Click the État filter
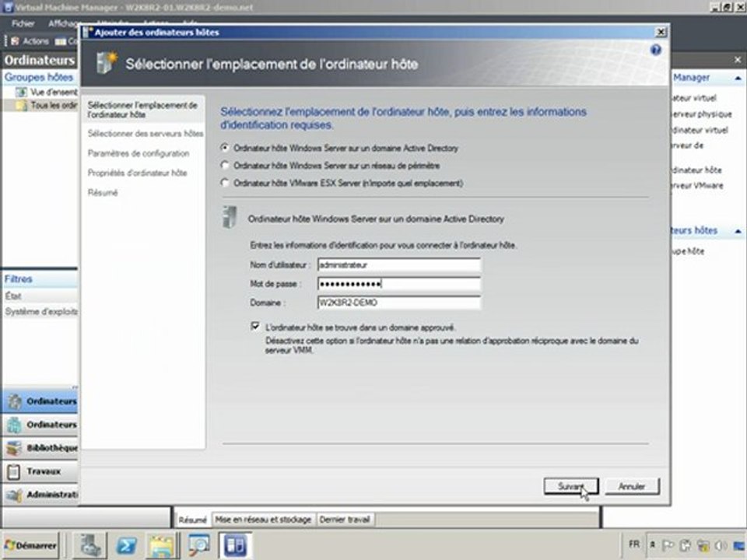Screen dimensions: 747x560 (13, 296)
